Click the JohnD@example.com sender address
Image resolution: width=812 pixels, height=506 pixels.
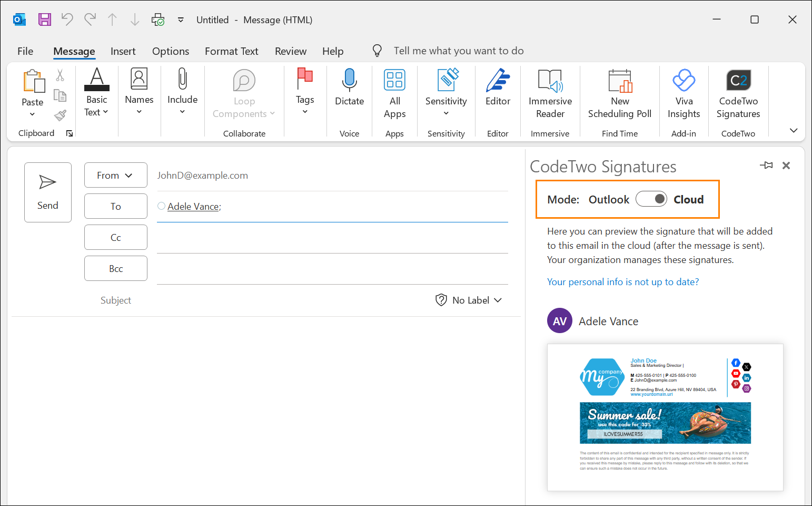(x=203, y=176)
